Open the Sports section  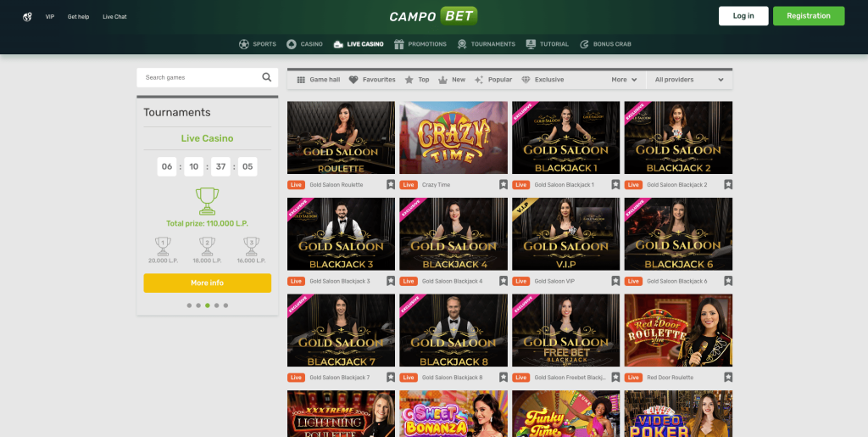click(x=258, y=44)
